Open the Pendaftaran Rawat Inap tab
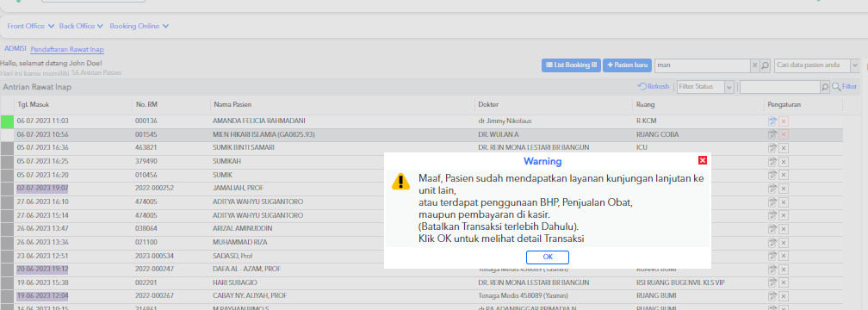The height and width of the screenshot is (310, 868). [67, 49]
